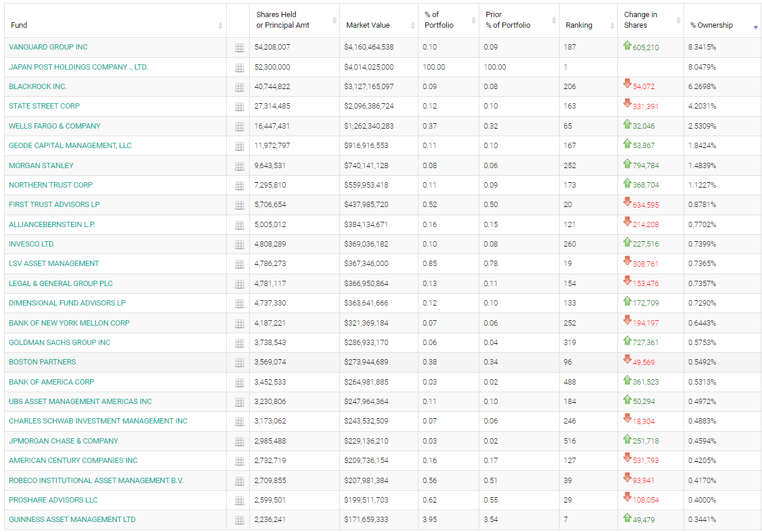This screenshot has width=762, height=532.
Task: Select change value 794,784 in Morgan Stanley row
Action: coord(646,166)
